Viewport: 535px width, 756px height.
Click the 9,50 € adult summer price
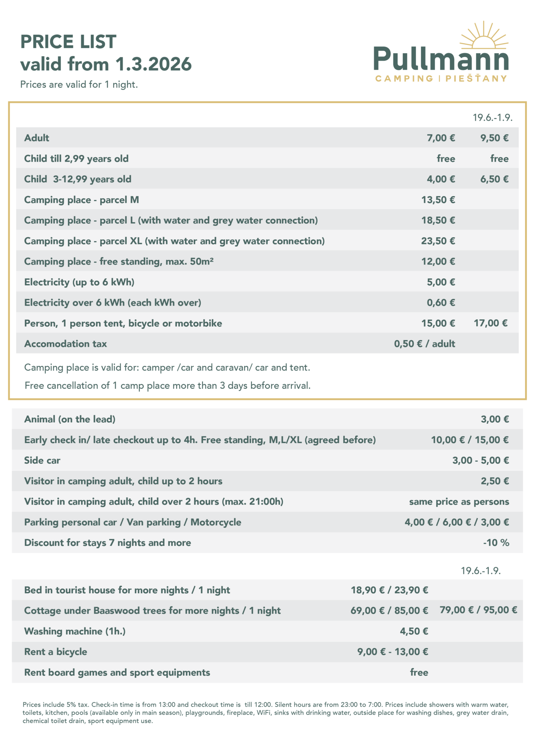click(x=494, y=138)
